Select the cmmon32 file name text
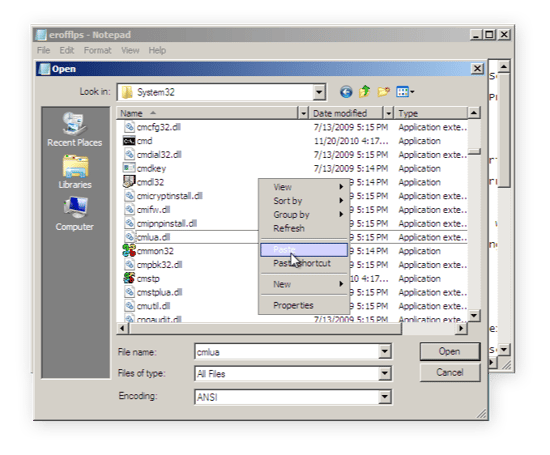This screenshot has height=455, width=550. coord(155,251)
